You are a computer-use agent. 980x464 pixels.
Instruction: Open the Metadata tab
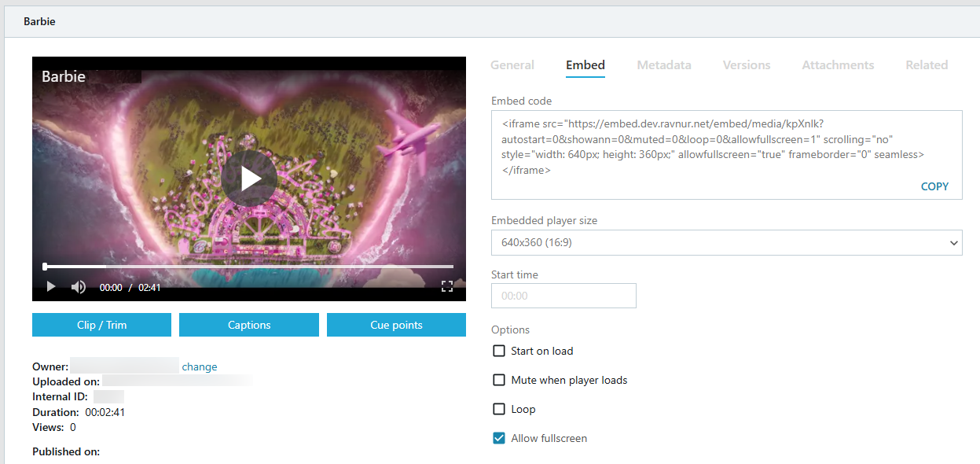click(x=664, y=65)
